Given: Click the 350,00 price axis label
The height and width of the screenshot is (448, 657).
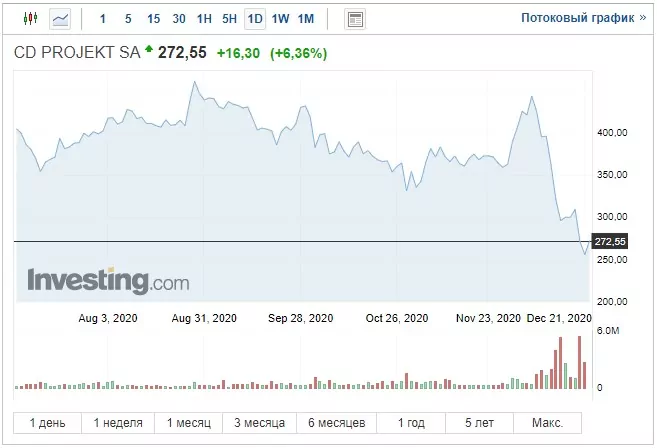Looking at the screenshot, I should coord(612,175).
